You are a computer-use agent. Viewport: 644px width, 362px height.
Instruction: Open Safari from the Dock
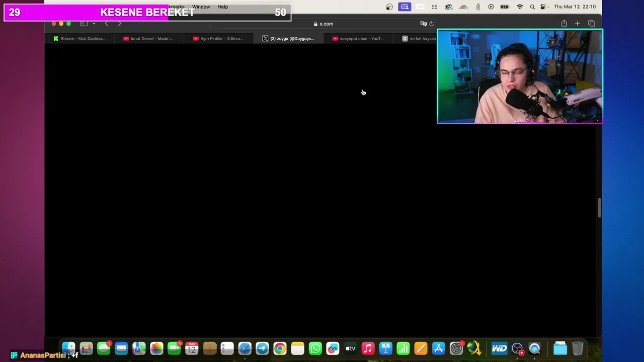[245, 348]
